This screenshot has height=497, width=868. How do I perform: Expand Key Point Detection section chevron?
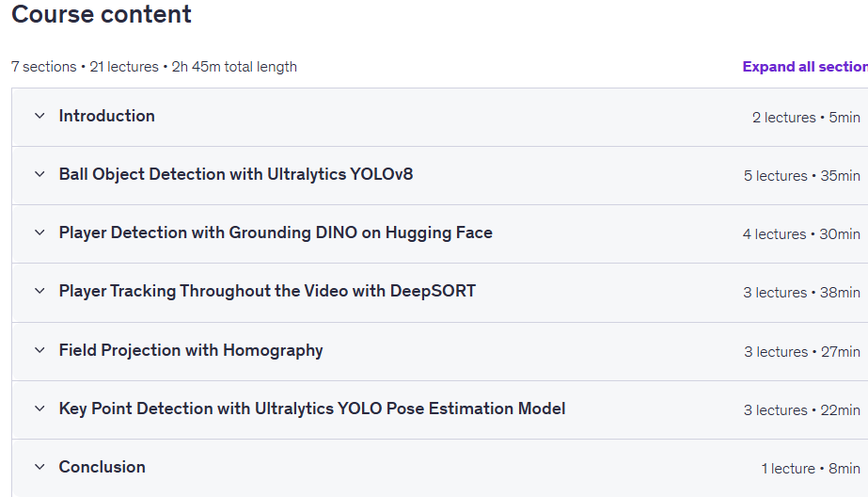(x=39, y=409)
